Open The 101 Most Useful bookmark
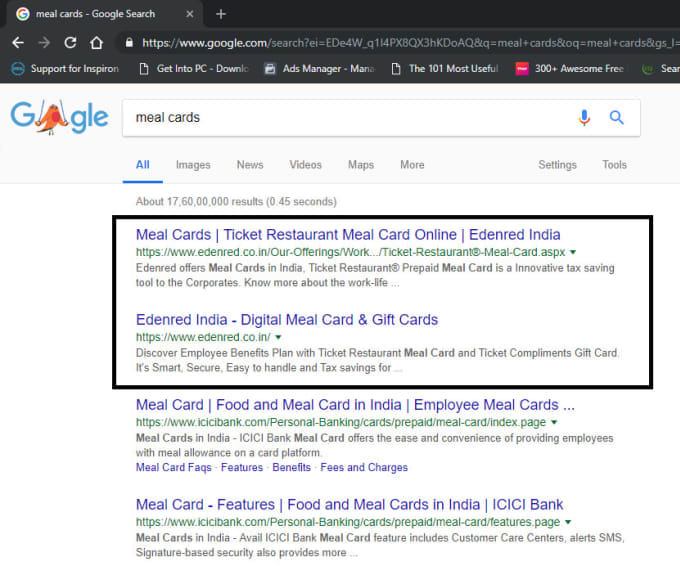Viewport: 680px width, 566px height. (445, 69)
